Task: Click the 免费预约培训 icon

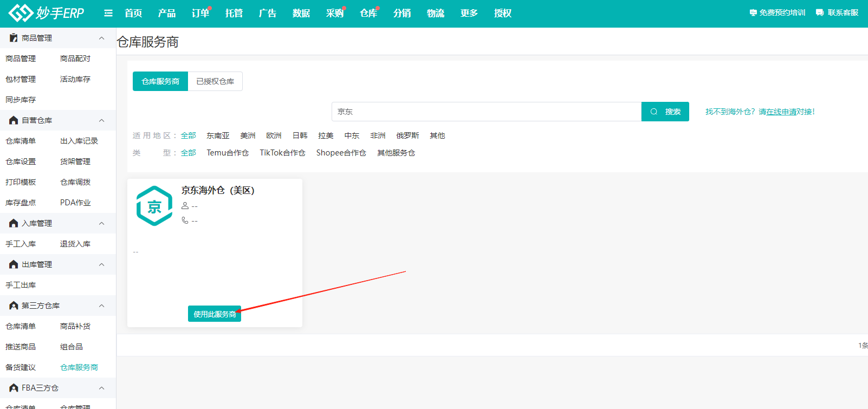Action: 753,12
